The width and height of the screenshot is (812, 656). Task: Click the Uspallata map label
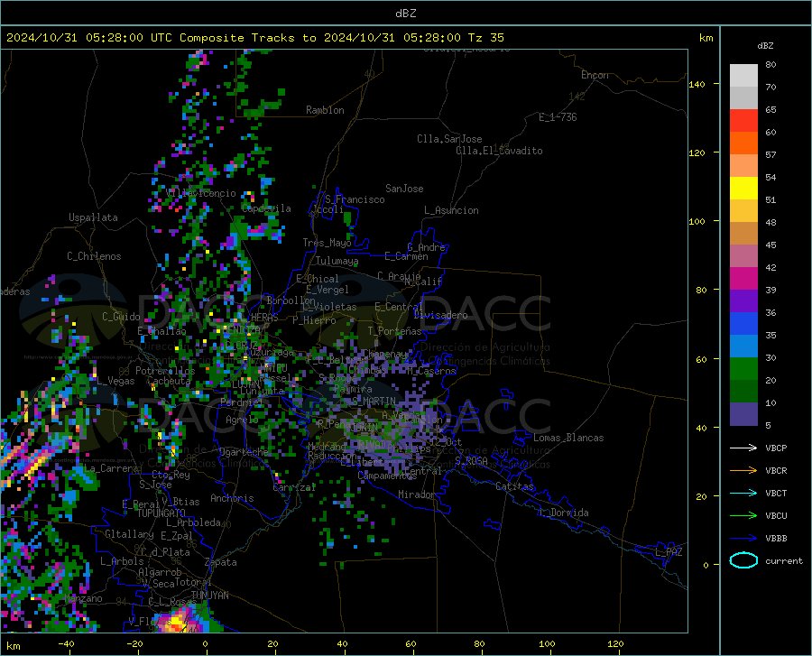93,217
